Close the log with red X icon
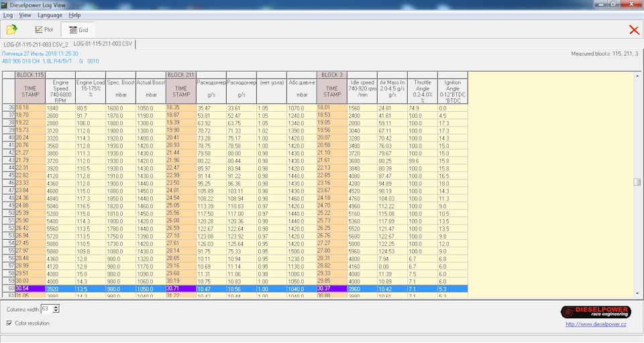The width and height of the screenshot is (644, 343). click(x=633, y=29)
